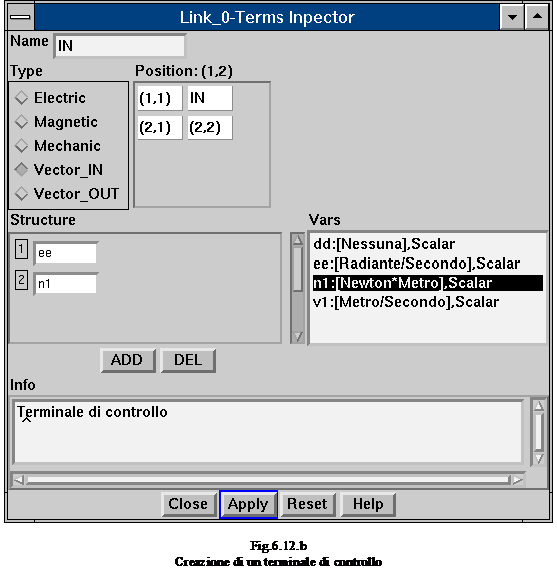Click Info horizontal scroll left arrow

tap(18, 480)
